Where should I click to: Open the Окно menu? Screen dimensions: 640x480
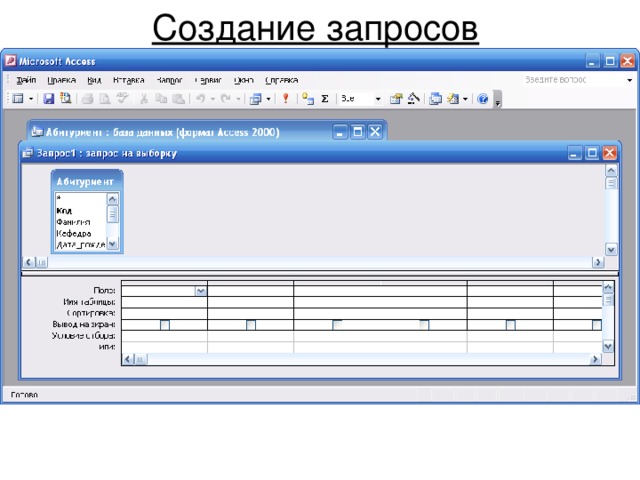point(244,80)
